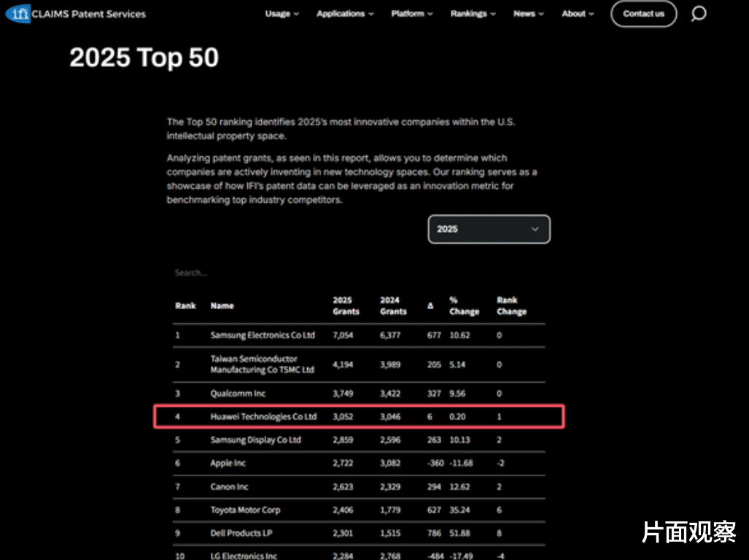Open the Rankings menu
749x560 pixels.
[473, 13]
